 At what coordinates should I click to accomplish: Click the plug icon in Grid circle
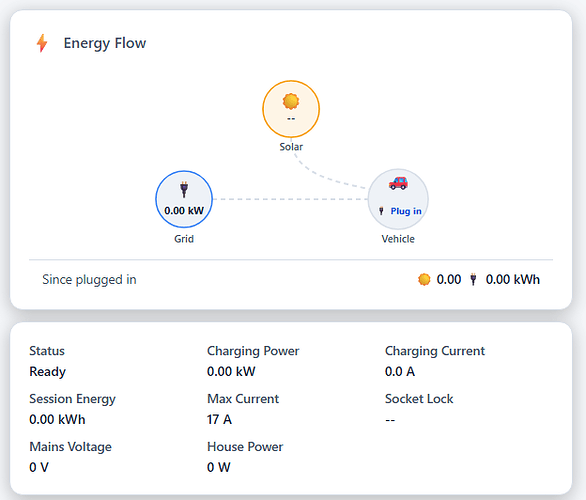[184, 189]
